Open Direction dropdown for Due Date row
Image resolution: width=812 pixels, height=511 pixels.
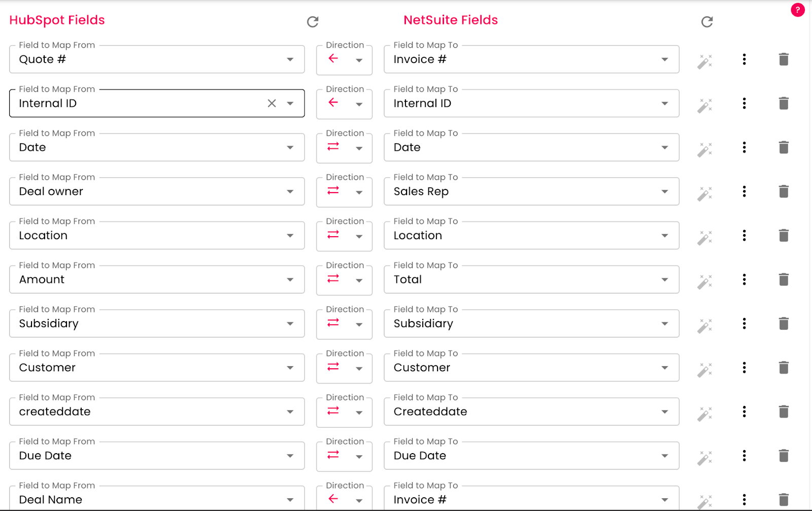[359, 456]
